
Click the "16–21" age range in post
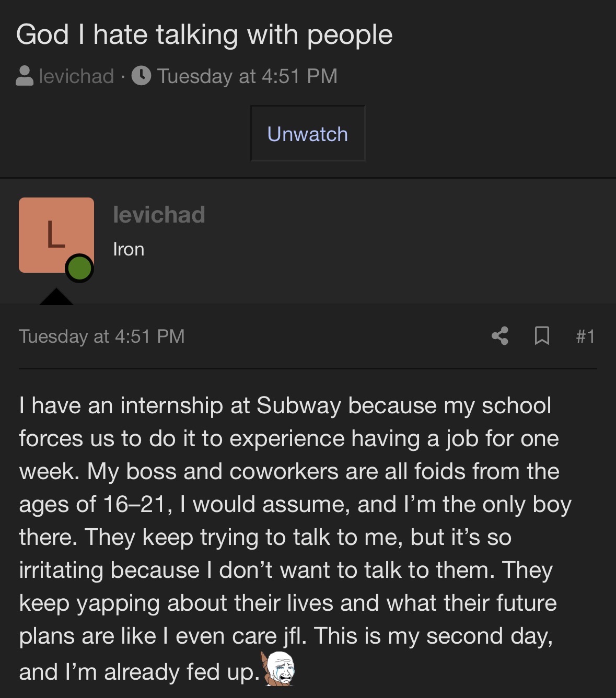point(138,504)
